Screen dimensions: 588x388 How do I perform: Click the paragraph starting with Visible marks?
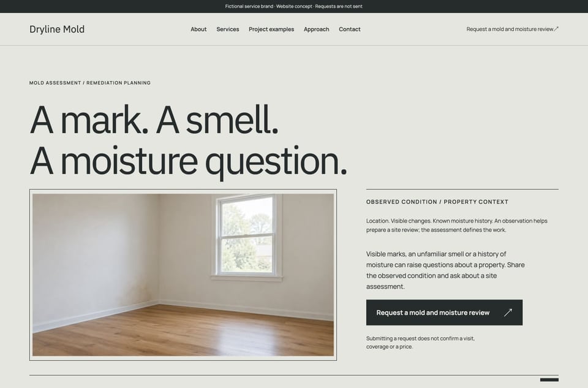point(445,270)
